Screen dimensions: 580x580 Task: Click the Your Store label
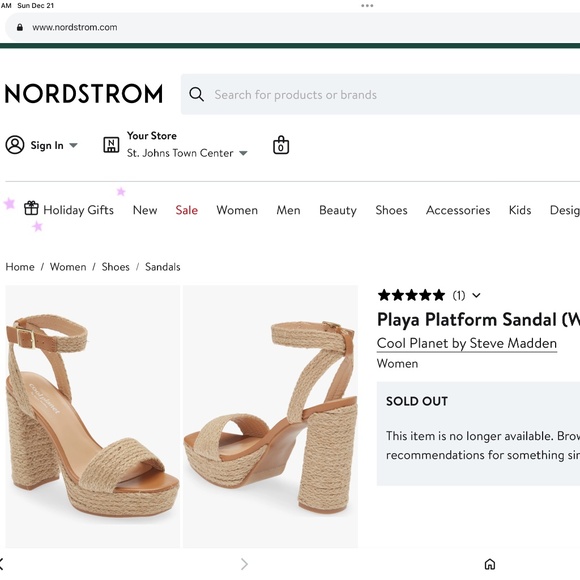152,136
